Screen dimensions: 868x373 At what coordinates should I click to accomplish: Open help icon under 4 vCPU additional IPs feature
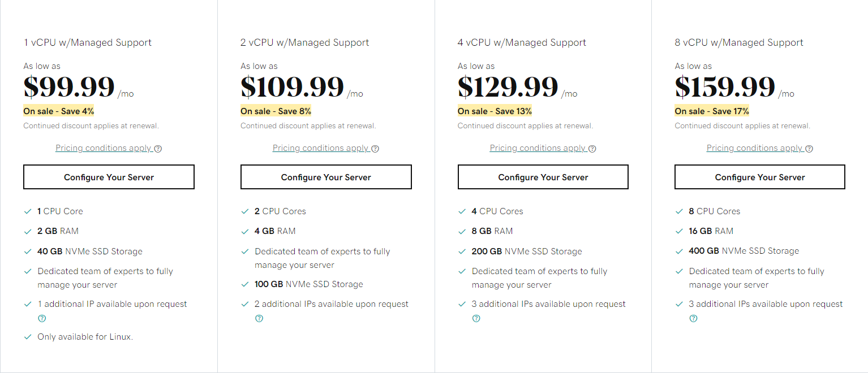(476, 318)
